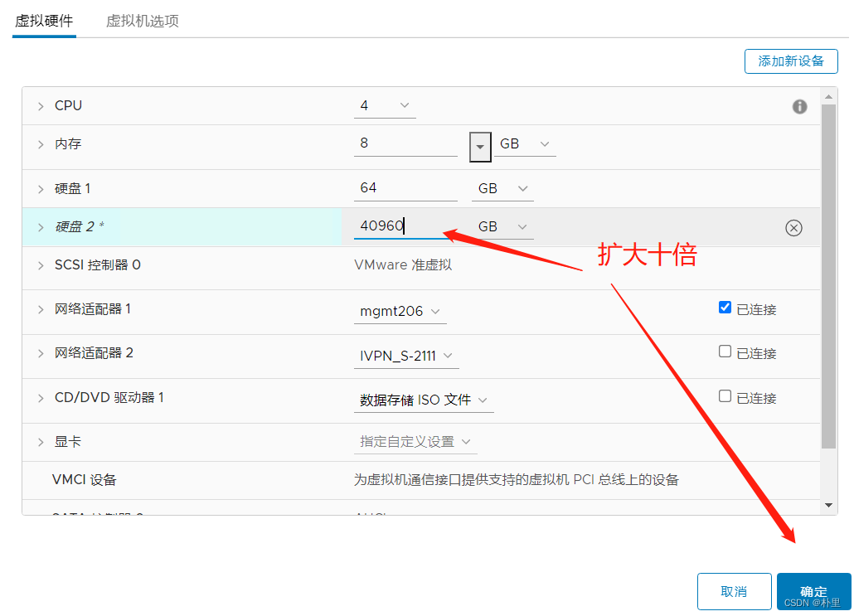Open 指定自定义设置 video card dropdown

point(415,442)
